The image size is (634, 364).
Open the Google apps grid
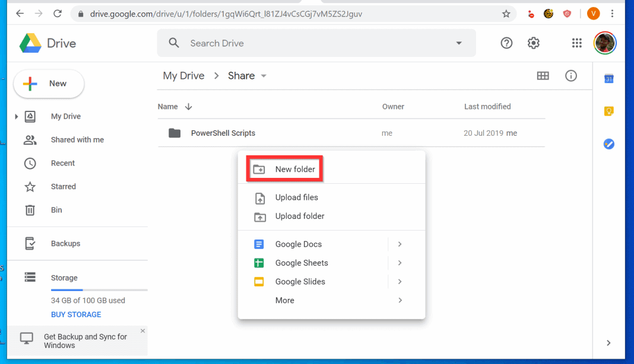tap(576, 43)
